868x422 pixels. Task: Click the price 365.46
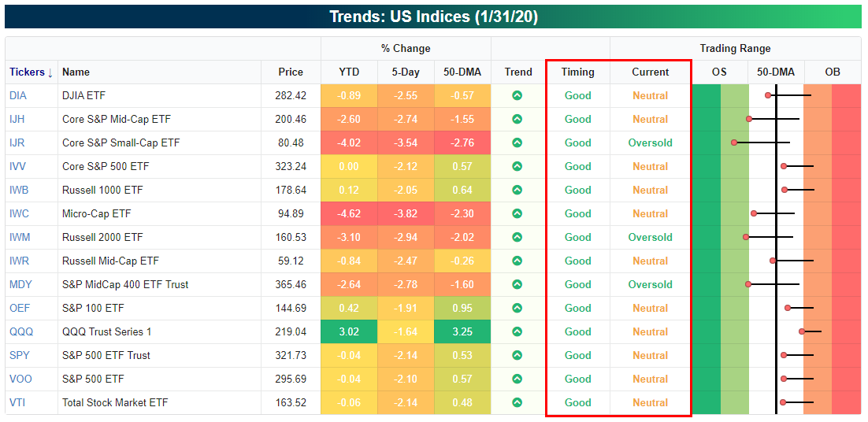point(291,284)
